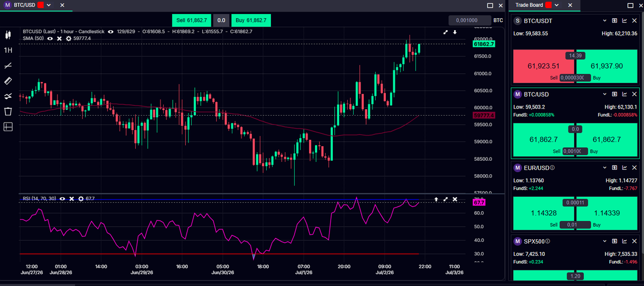Open RSI (14, 70, 30) settings gear

coord(80,199)
